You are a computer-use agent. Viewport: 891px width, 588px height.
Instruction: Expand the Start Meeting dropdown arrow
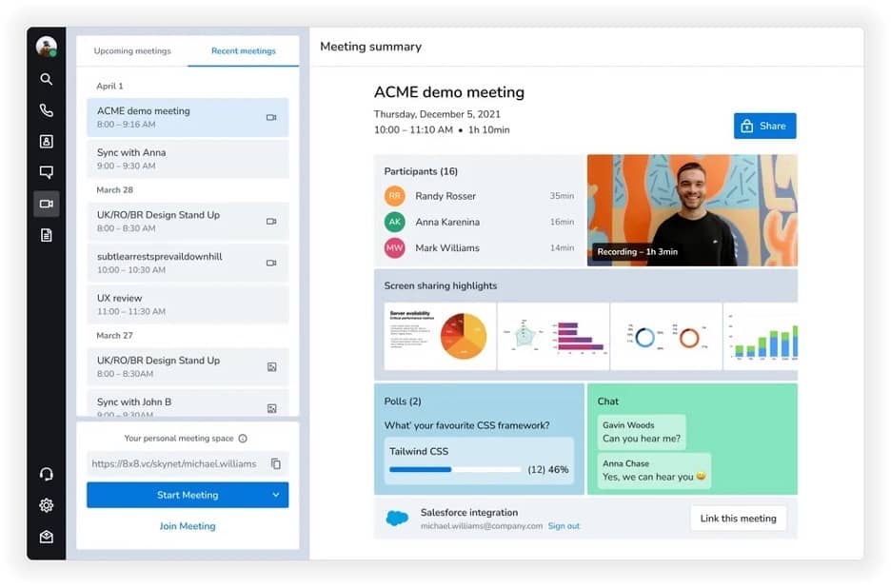pos(276,495)
